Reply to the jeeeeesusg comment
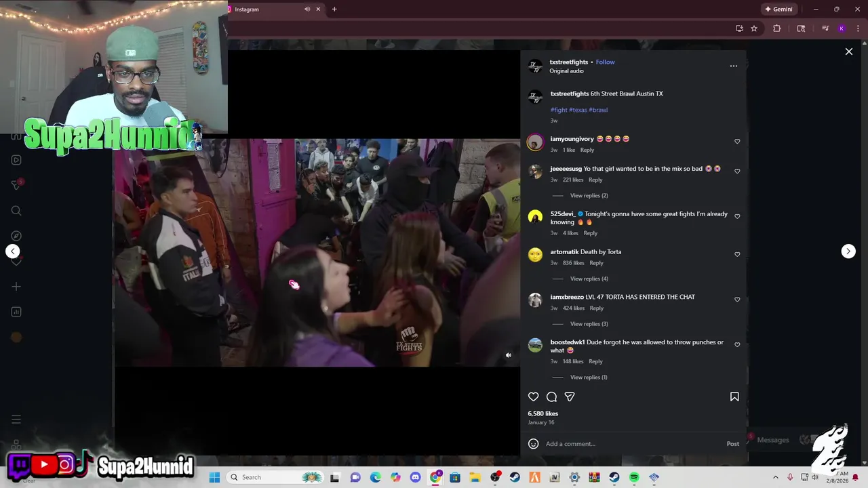The image size is (868, 488). pyautogui.click(x=595, y=180)
